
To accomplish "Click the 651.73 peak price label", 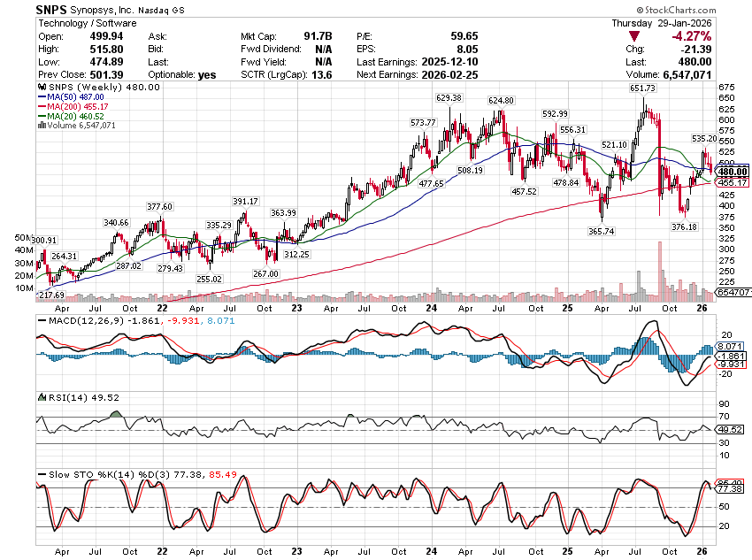I will (x=641, y=88).
